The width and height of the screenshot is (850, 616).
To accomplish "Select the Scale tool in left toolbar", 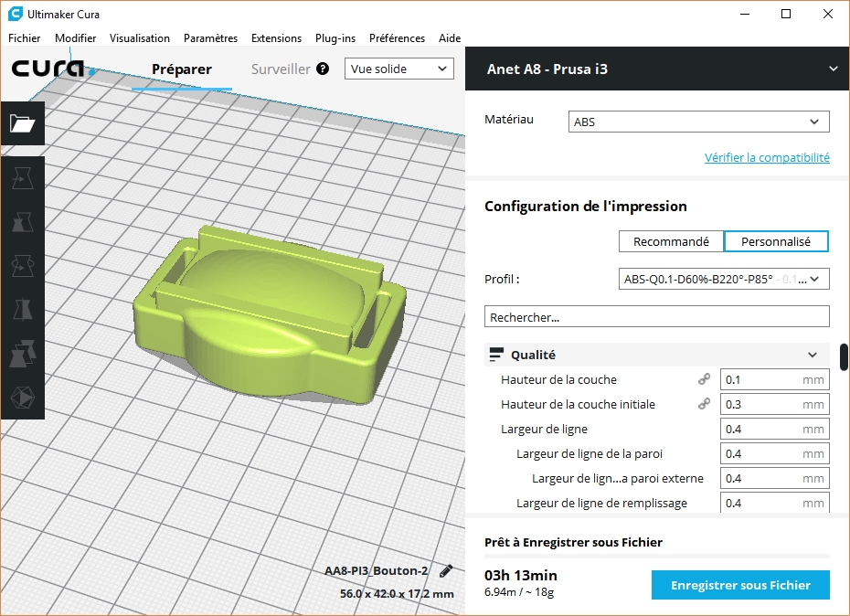I will [x=22, y=222].
